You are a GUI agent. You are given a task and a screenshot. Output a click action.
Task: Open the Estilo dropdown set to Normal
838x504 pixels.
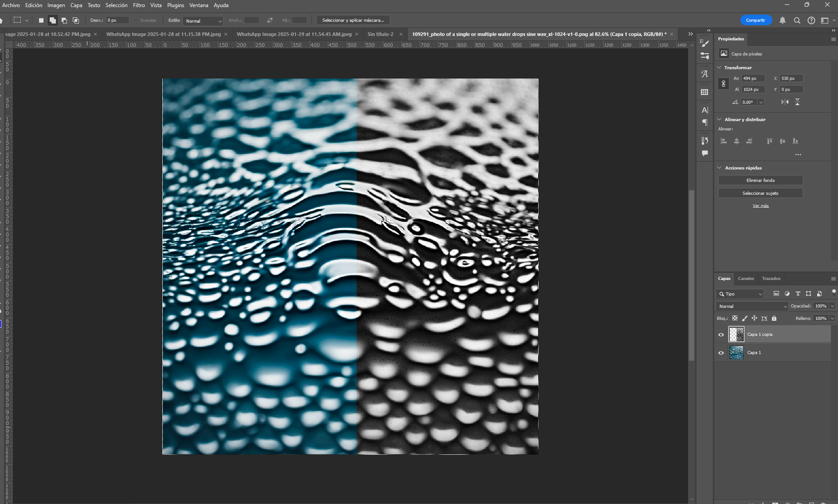(x=203, y=21)
